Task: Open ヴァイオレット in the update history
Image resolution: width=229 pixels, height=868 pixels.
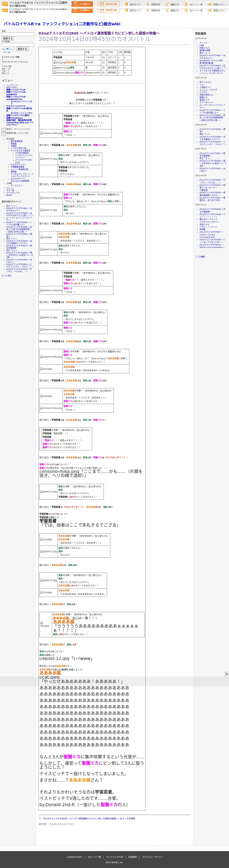Action: 206,102
